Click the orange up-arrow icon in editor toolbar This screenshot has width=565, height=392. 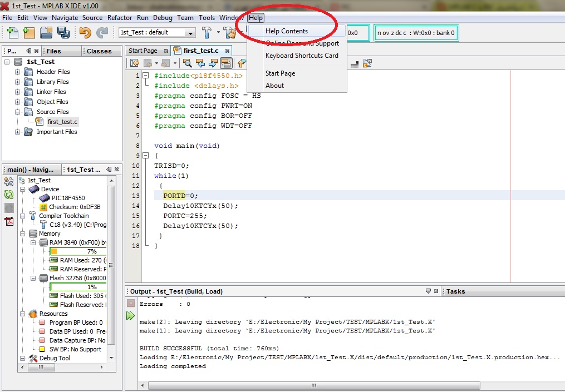242,63
